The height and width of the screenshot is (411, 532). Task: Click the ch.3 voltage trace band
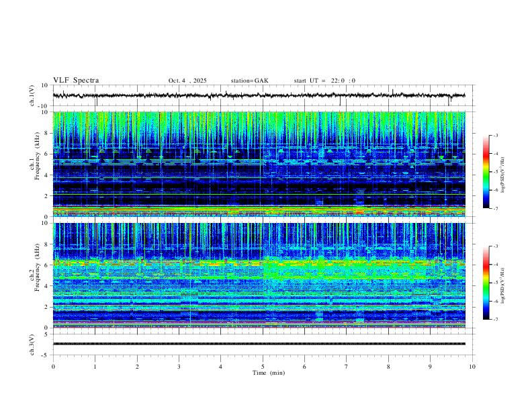[x=259, y=344]
